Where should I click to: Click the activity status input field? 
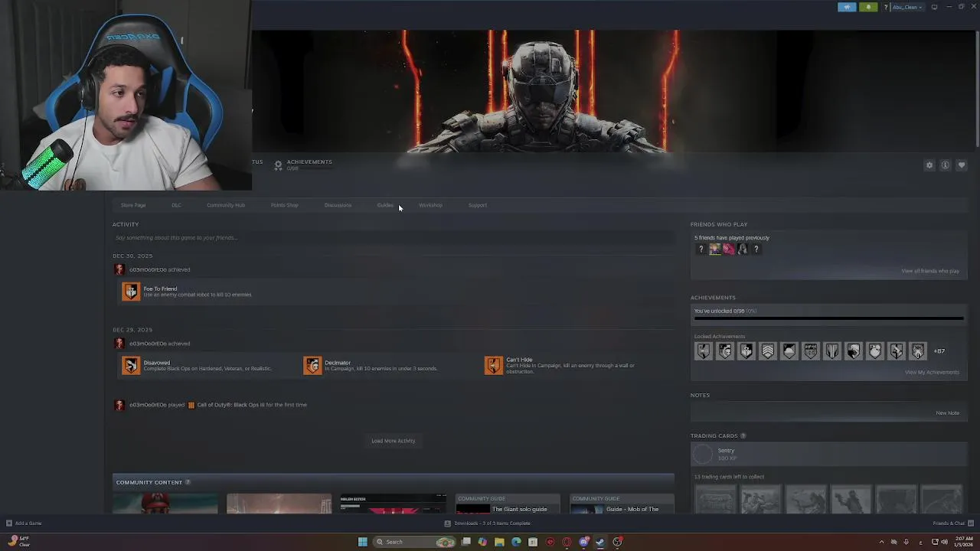[x=393, y=238]
